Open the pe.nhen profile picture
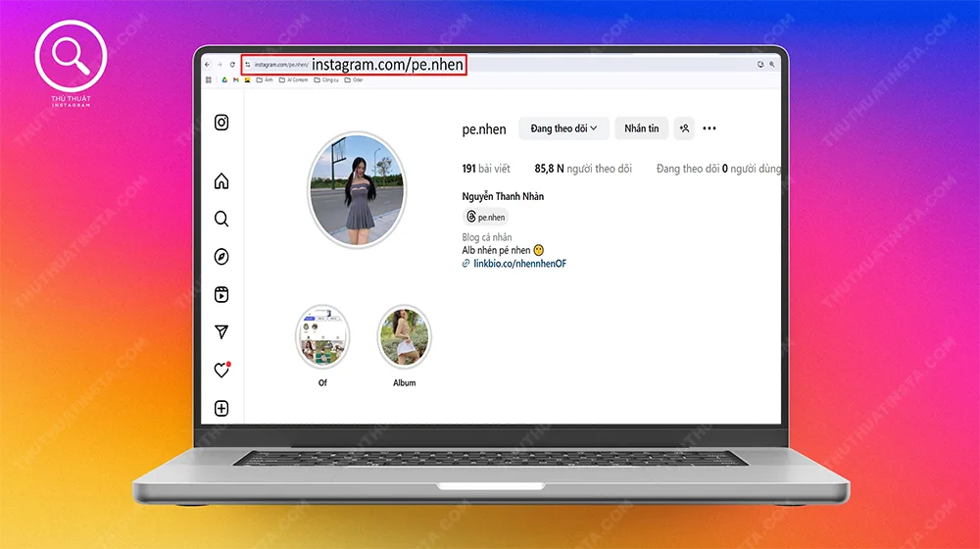 (357, 189)
